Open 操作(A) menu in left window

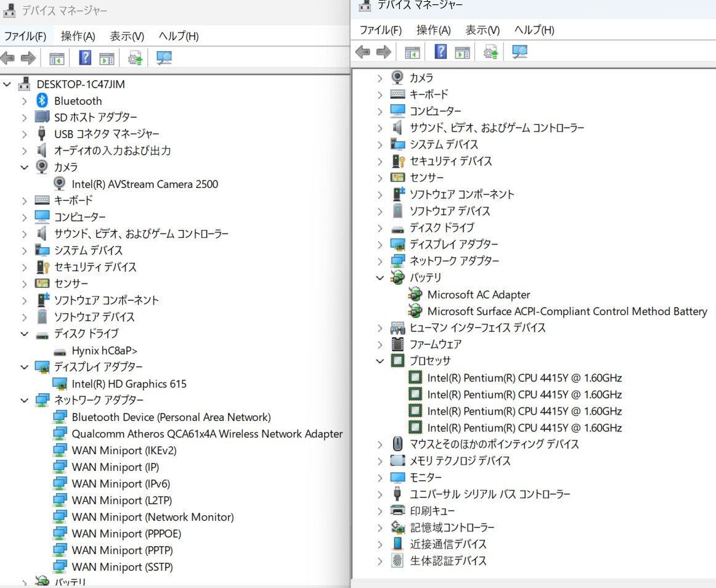tap(78, 36)
